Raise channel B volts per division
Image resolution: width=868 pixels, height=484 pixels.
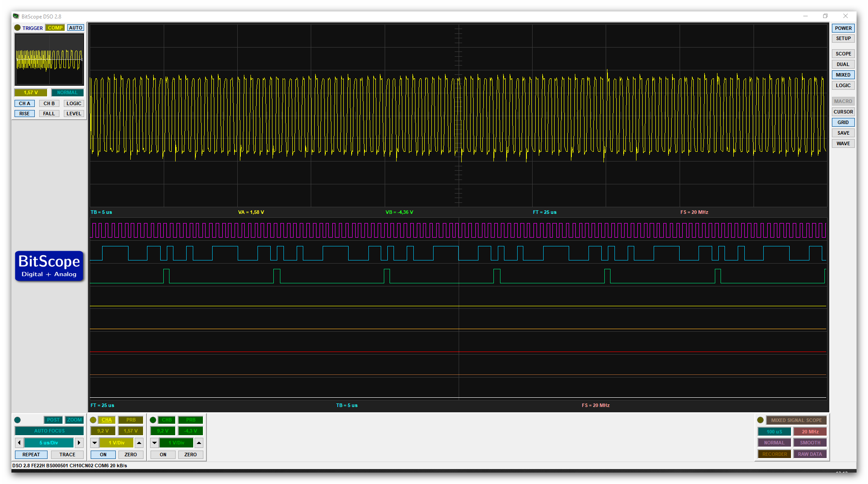199,443
